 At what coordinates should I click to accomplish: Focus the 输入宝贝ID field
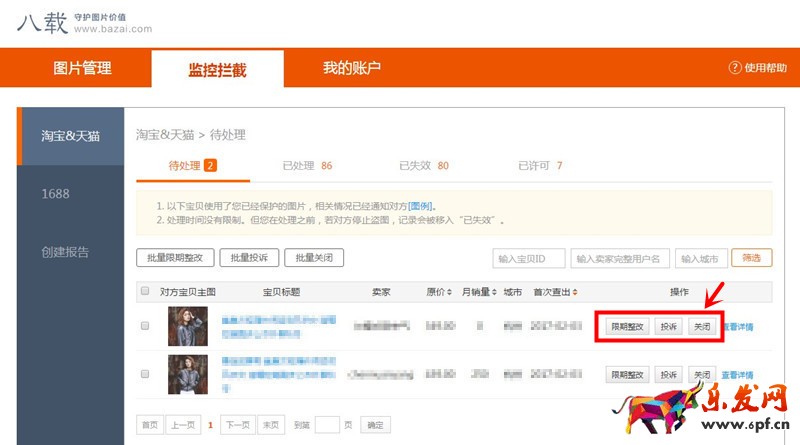click(x=529, y=258)
